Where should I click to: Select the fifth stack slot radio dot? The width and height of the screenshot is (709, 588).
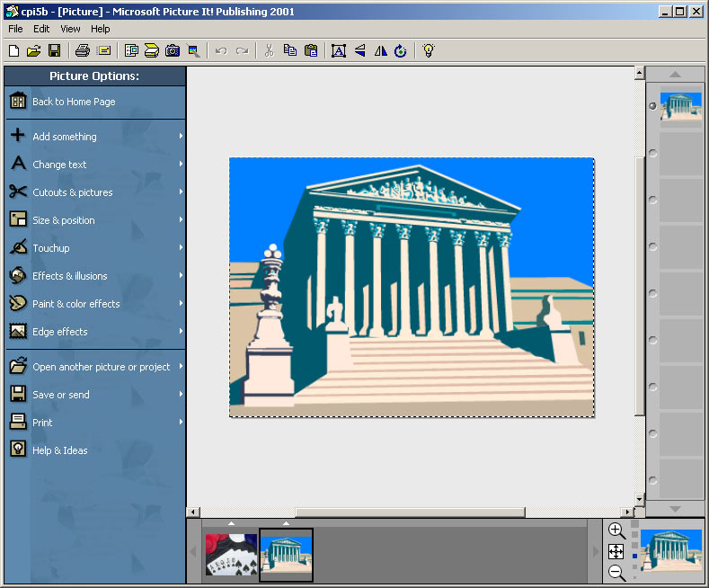coord(652,293)
